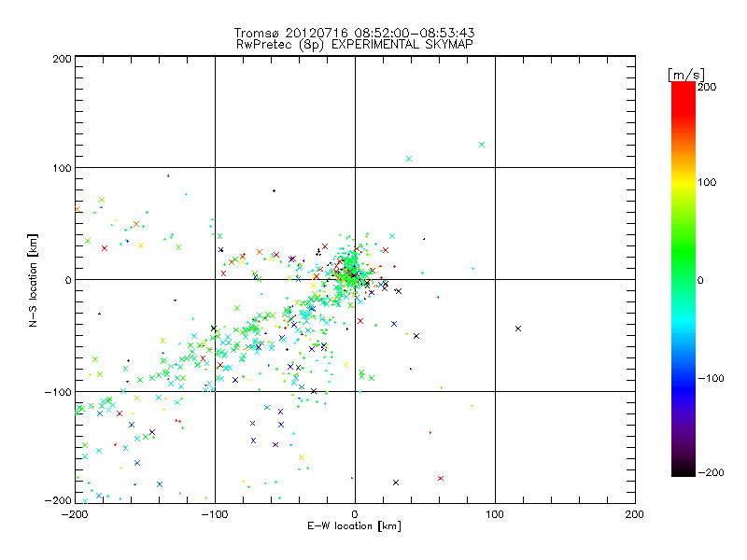Click the black bottom of the velocity colorbar
Screen dimensions: 747x560
click(x=684, y=471)
